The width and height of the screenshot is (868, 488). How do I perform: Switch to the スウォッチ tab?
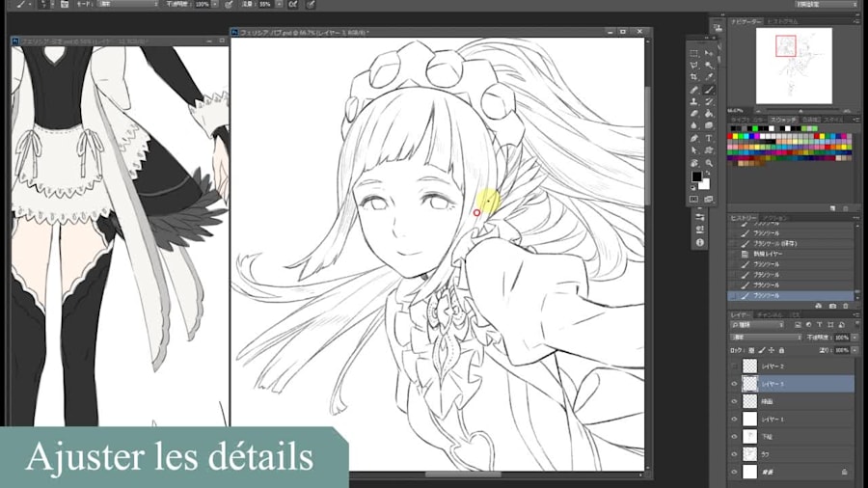(x=784, y=120)
